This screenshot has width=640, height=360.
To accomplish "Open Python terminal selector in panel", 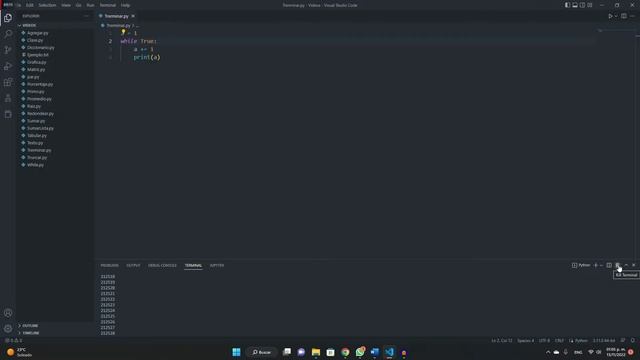I will [x=581, y=265].
